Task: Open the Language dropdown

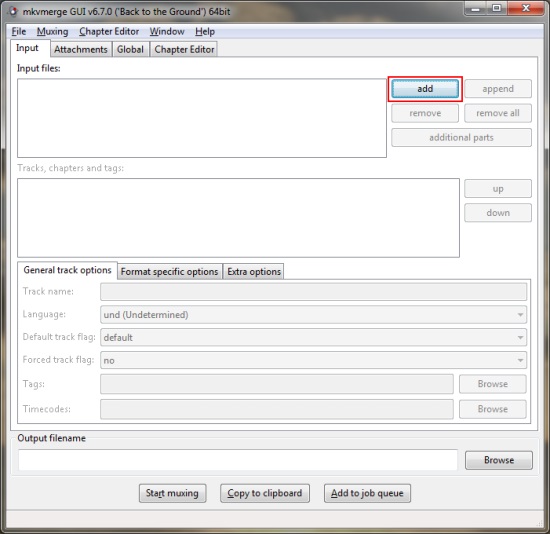Action: (x=314, y=315)
